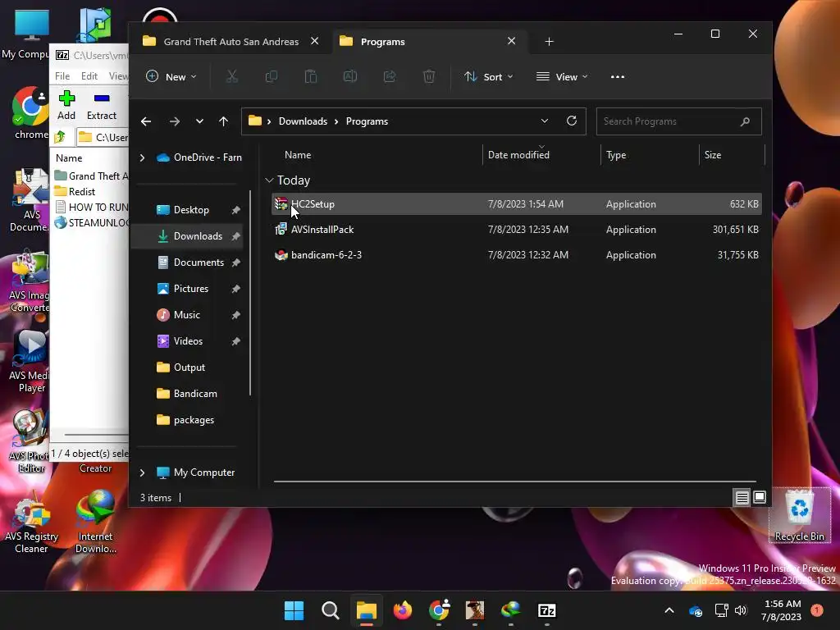Open the See more ellipsis menu
840x630 pixels.
(617, 76)
